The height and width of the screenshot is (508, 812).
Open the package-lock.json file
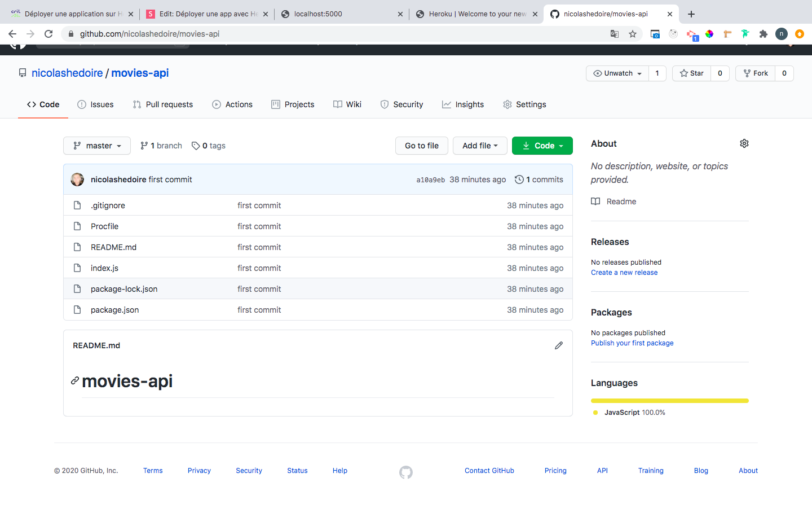click(124, 289)
